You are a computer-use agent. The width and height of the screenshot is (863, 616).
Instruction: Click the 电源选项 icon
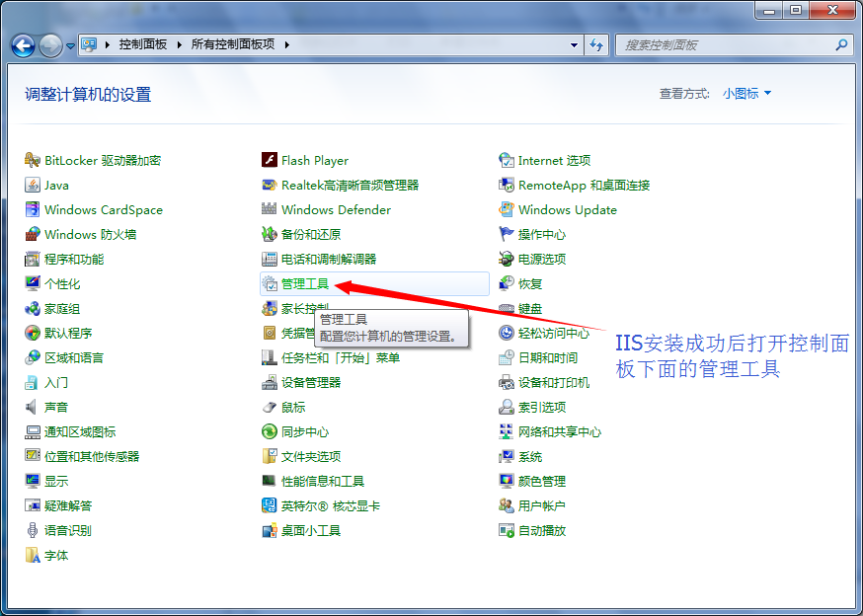[506, 260]
